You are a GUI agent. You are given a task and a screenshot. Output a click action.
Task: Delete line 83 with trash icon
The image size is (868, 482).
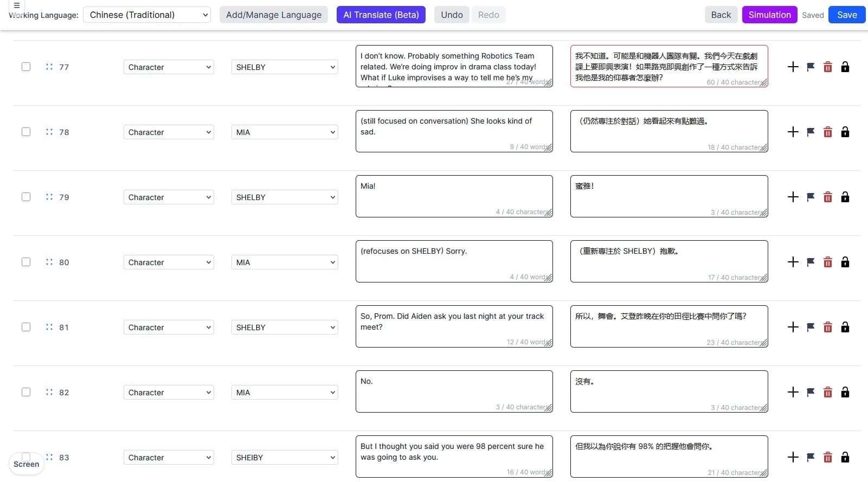[828, 457]
